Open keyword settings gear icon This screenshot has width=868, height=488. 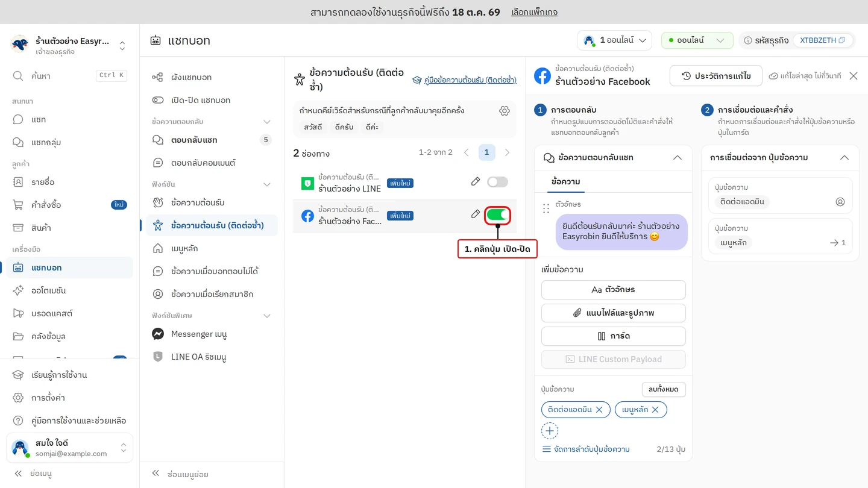[x=505, y=111]
